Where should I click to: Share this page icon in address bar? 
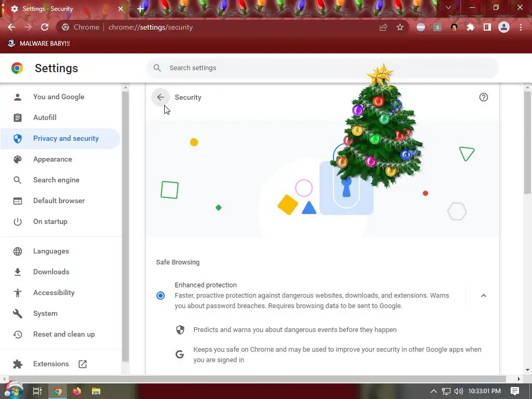[x=383, y=28]
